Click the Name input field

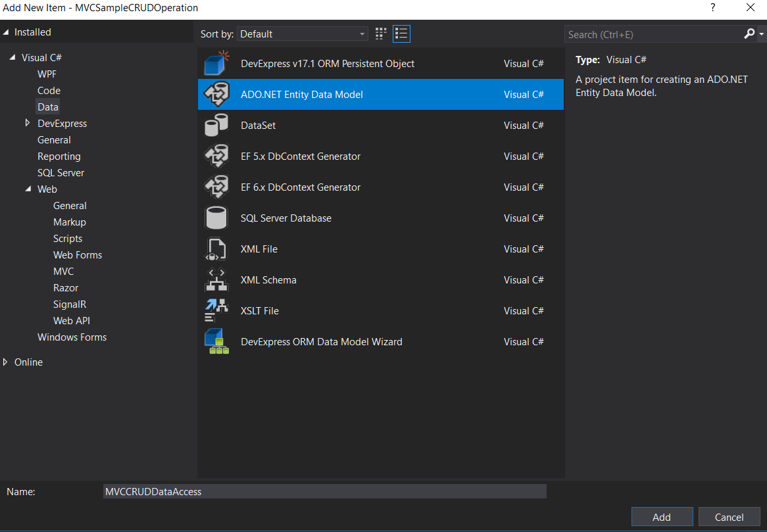coord(324,491)
